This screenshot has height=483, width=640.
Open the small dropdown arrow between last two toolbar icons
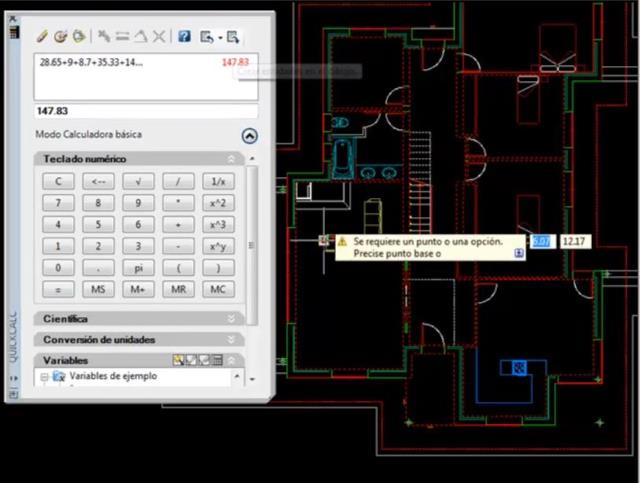coord(220,38)
